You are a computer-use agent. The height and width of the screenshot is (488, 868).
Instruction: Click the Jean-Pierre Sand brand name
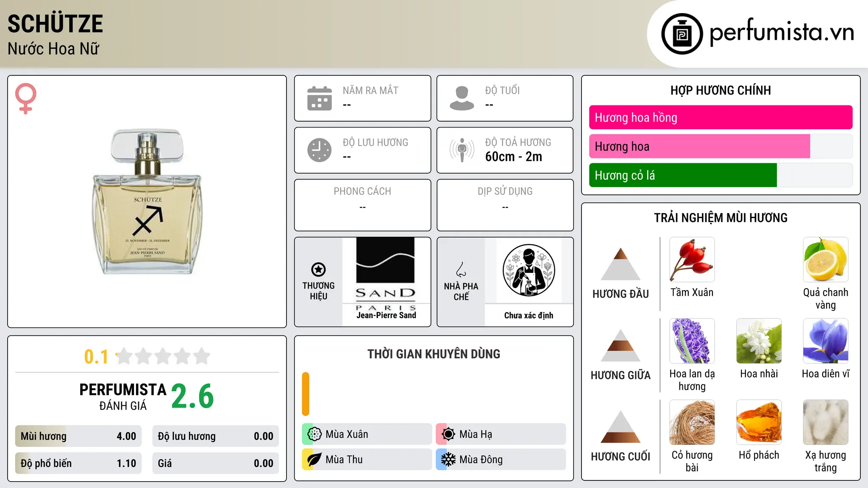(x=386, y=315)
